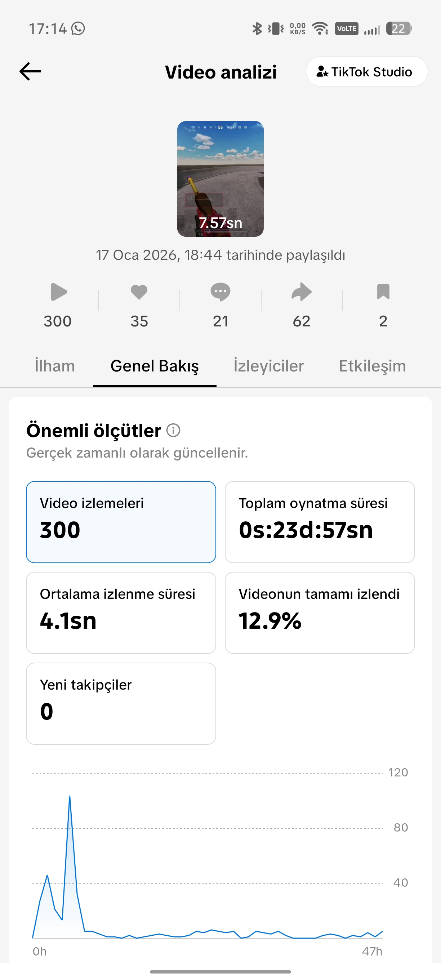The image size is (441, 980).
Task: Open info icon beside Önemli ölçütler
Action: 174,430
